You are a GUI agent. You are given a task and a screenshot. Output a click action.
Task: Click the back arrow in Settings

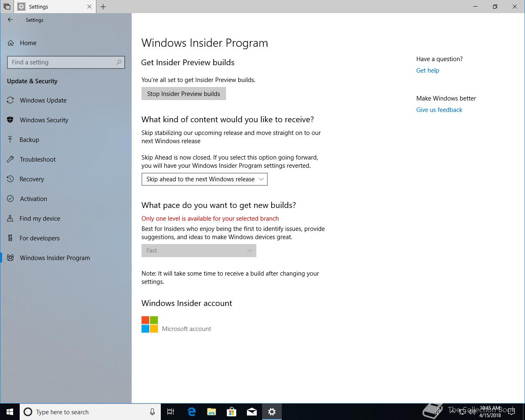click(x=10, y=20)
